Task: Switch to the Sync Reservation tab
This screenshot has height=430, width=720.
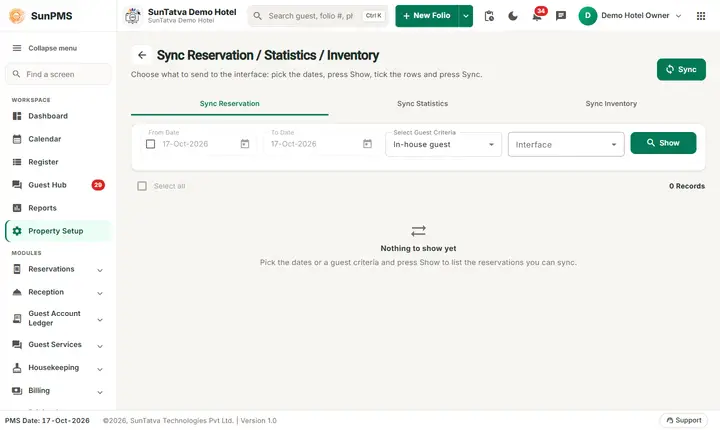Action: point(230,104)
